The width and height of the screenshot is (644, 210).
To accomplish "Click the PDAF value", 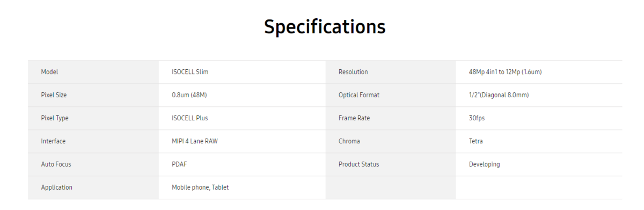I will [x=179, y=164].
